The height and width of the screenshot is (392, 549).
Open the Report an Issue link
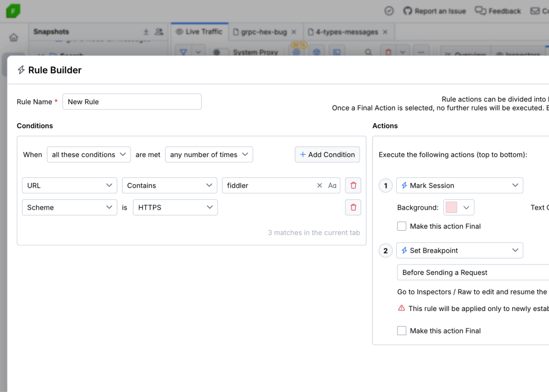(x=434, y=11)
